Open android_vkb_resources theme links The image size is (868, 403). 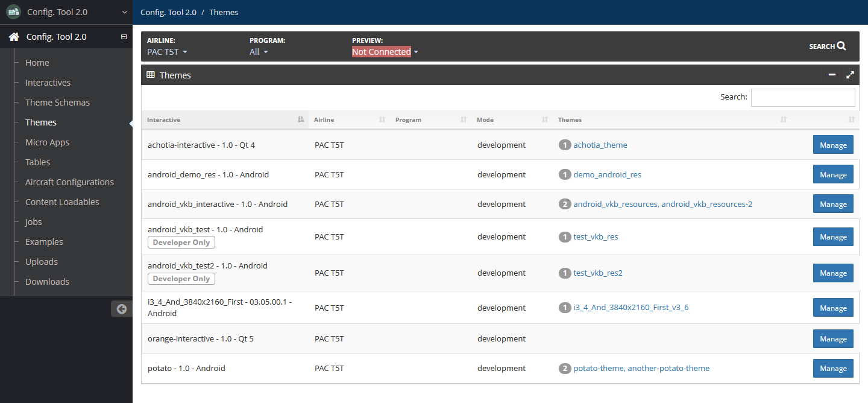coord(662,205)
